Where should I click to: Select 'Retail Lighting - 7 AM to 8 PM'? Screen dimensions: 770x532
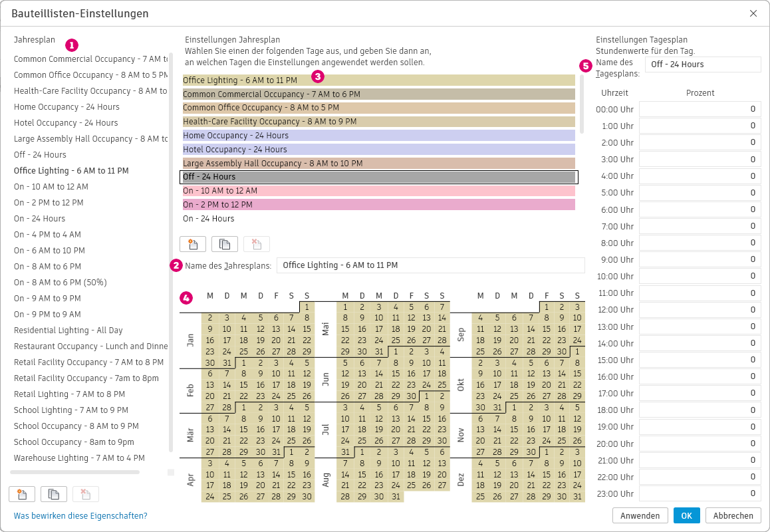pyautogui.click(x=69, y=394)
